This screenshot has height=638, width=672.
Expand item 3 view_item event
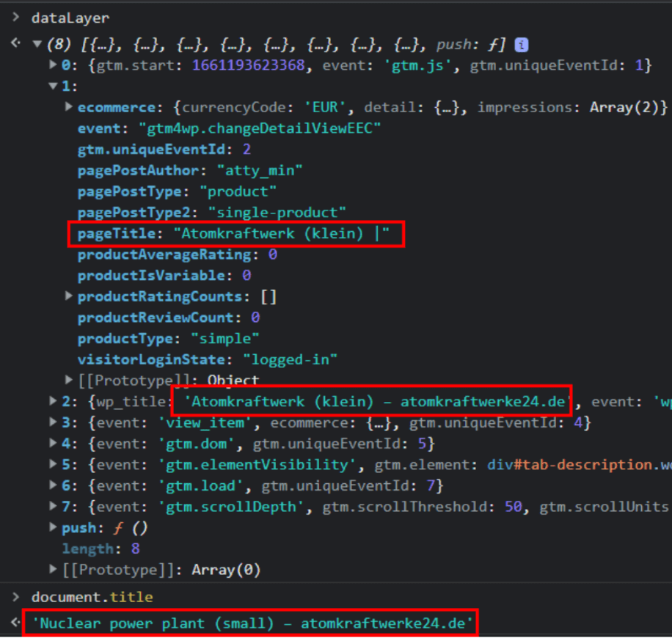click(53, 422)
